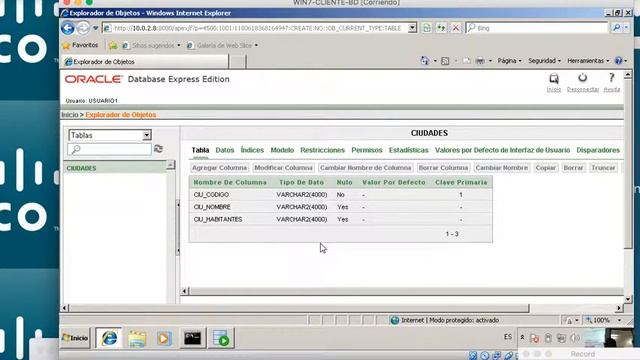Open the Seguridad menu dropdown
Viewport: 640px width, 360px height.
point(544,61)
